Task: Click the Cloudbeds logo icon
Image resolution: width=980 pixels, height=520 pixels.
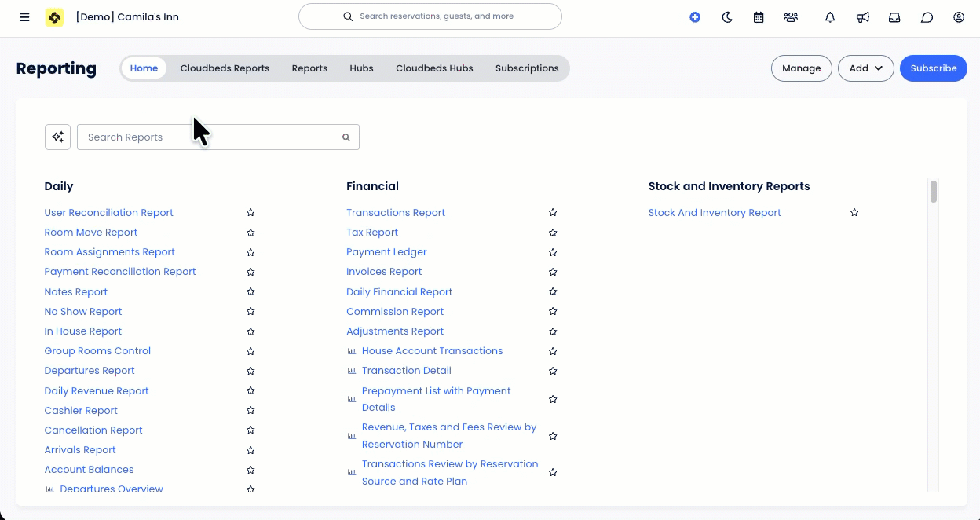Action: [54, 17]
